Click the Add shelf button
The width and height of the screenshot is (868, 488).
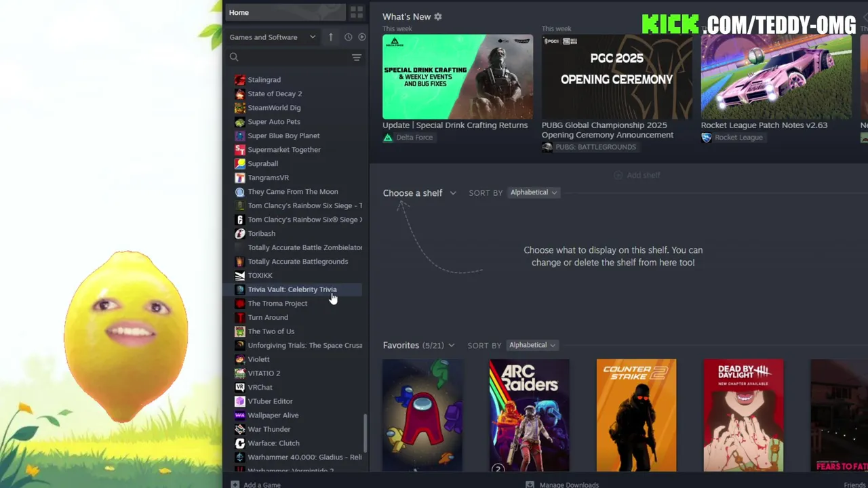click(x=637, y=175)
